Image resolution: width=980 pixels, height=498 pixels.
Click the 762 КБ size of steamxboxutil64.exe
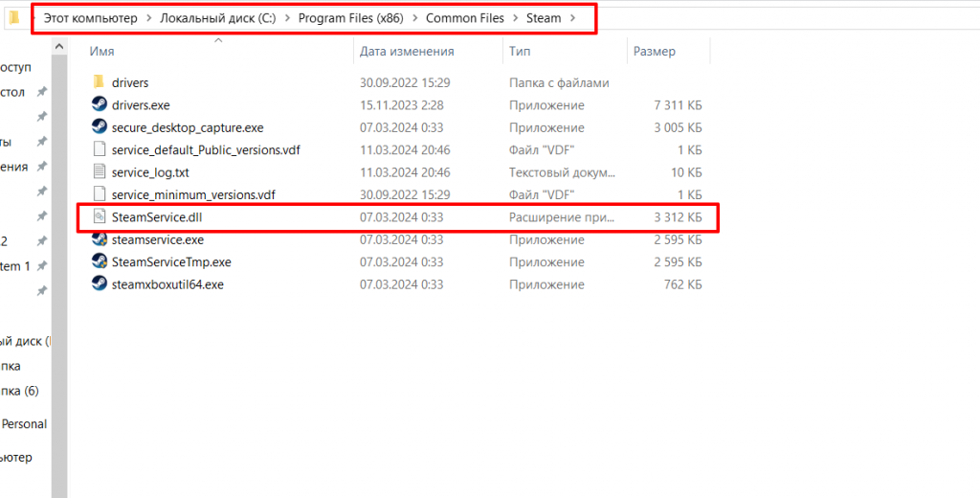(x=683, y=284)
